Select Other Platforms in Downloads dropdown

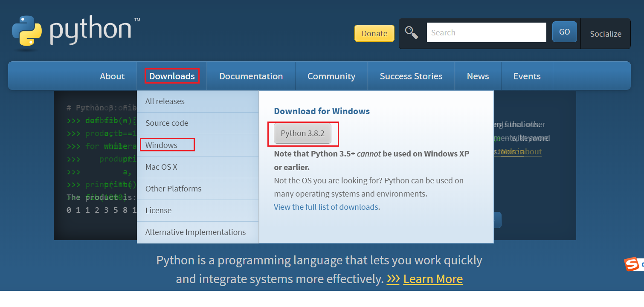point(198,189)
